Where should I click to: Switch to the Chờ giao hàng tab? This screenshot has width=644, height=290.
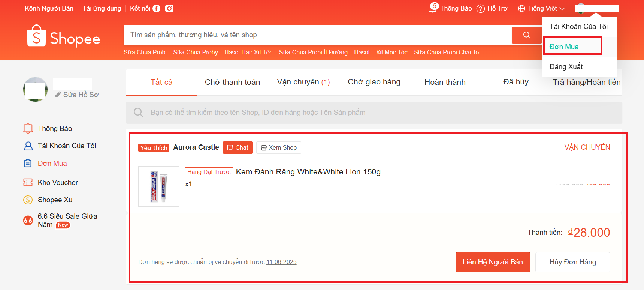coord(374,82)
